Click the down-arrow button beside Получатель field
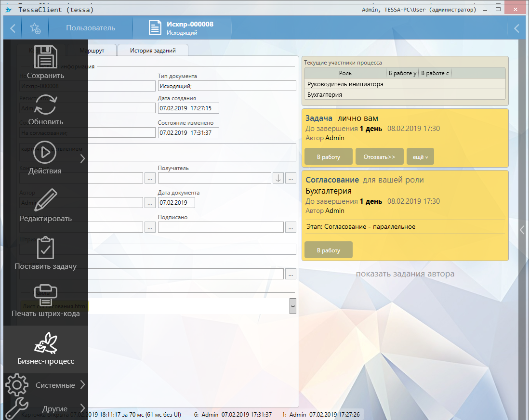 [x=278, y=178]
